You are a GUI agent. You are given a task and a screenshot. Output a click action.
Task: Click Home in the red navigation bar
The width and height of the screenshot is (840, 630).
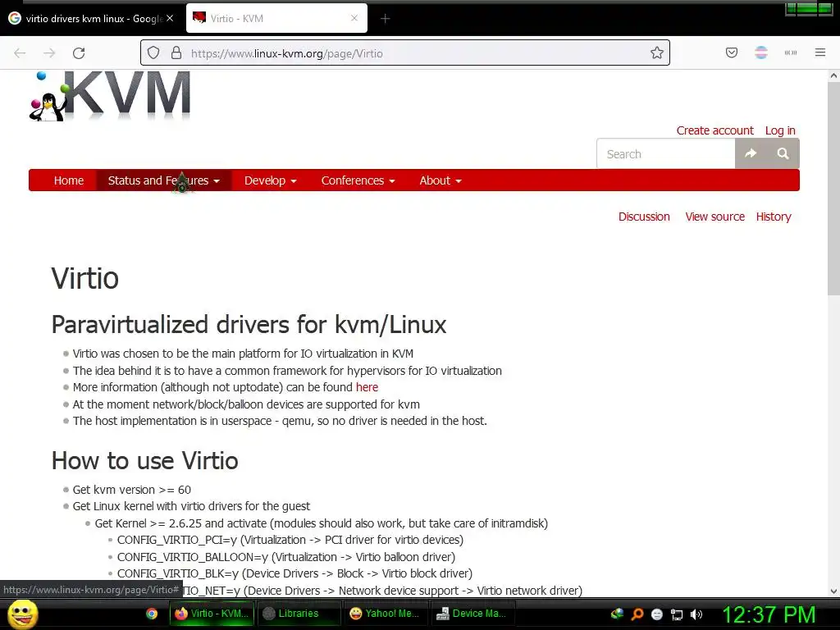[x=69, y=180]
